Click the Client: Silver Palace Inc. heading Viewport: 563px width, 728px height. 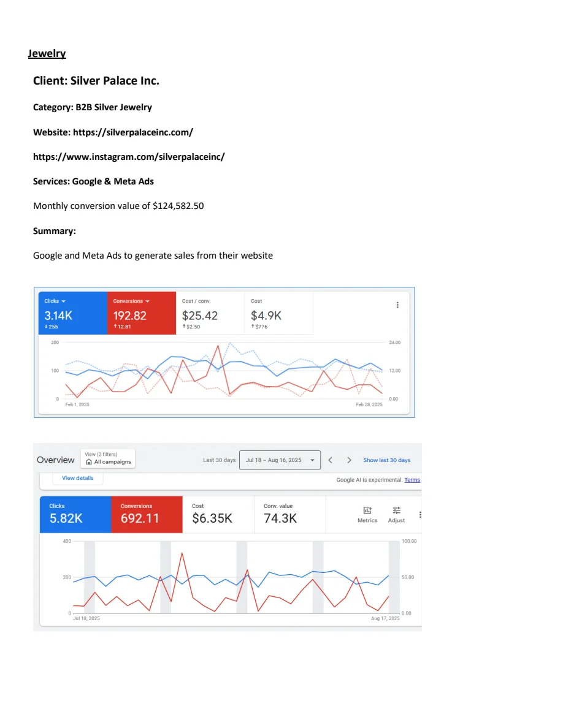click(96, 81)
